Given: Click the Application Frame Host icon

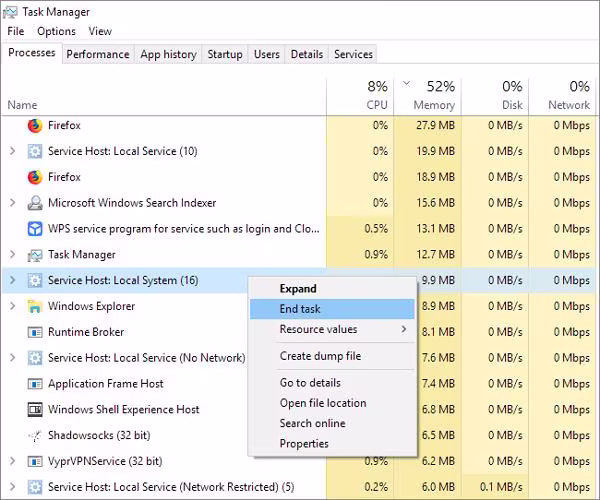Looking at the screenshot, I should point(35,384).
